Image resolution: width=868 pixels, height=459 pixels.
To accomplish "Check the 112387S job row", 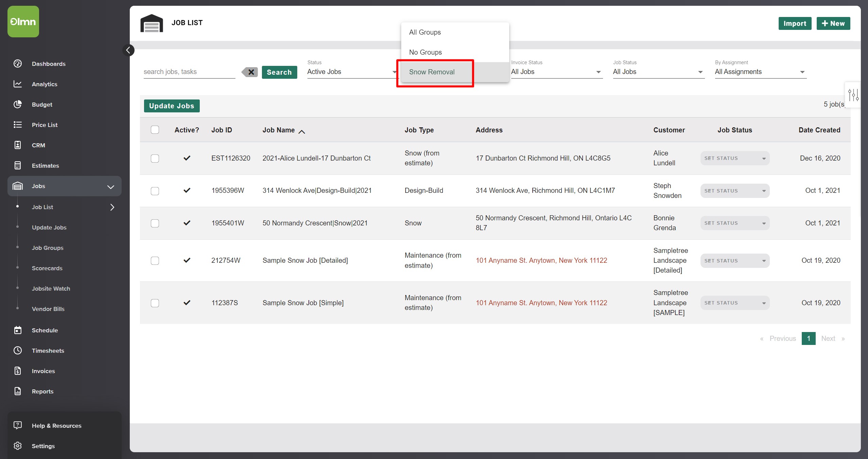I will tap(155, 303).
